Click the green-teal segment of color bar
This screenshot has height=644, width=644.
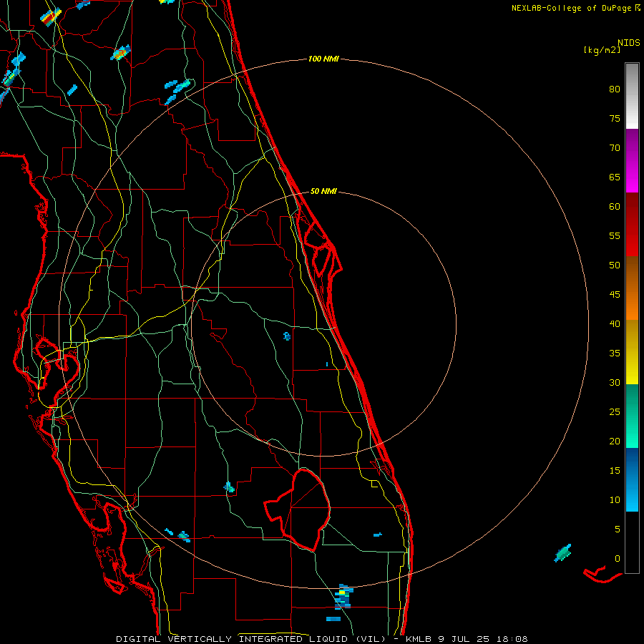[632, 416]
